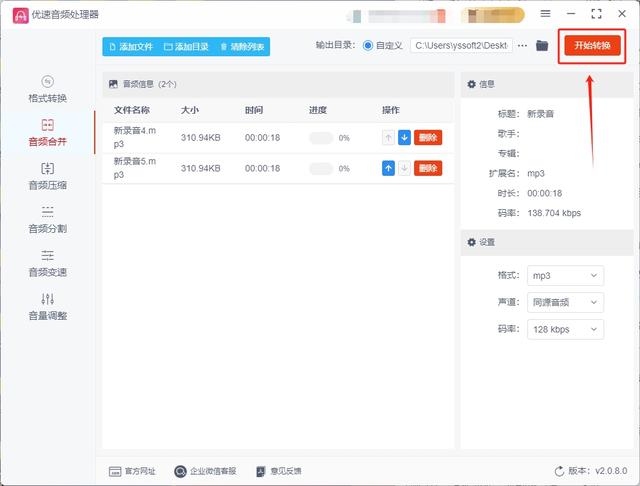The height and width of the screenshot is (486, 640).
Task: Select the 音频合并 audio merge section
Action: 47,133
